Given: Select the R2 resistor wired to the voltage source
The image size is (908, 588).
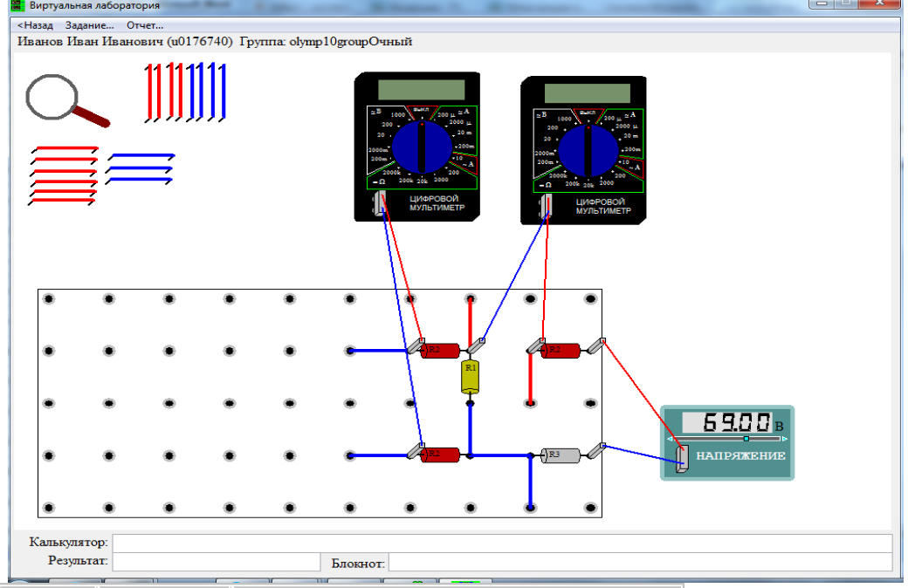Looking at the screenshot, I should pos(561,350).
